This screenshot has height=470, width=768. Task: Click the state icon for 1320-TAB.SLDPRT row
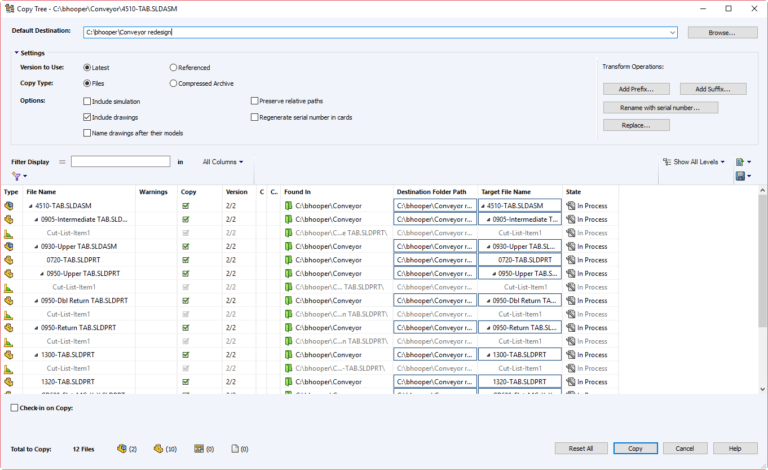click(x=571, y=382)
